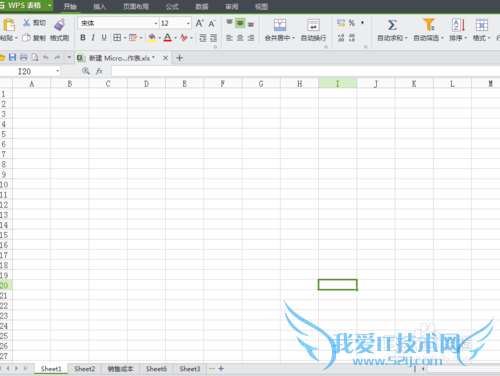This screenshot has width=500, height=376.
Task: Click the Print icon
Action: point(24,57)
